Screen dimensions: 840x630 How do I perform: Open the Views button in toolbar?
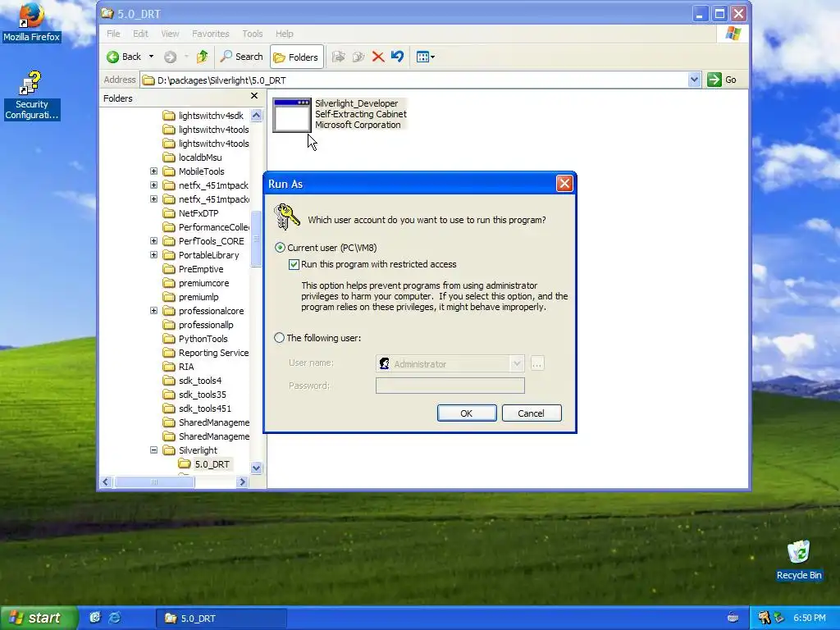tap(426, 57)
